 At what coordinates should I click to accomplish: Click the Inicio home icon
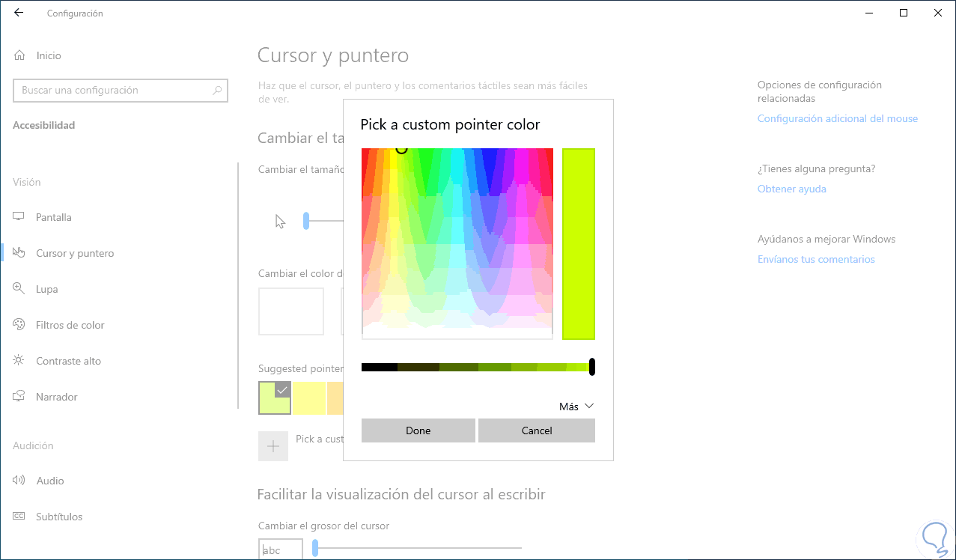pos(19,55)
